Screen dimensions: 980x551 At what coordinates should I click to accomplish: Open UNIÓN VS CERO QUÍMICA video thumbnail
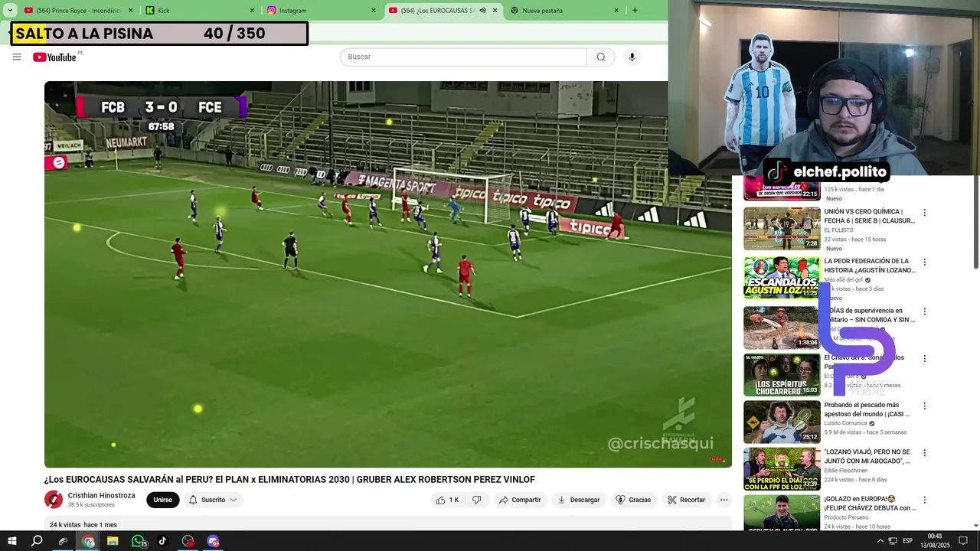pyautogui.click(x=782, y=229)
